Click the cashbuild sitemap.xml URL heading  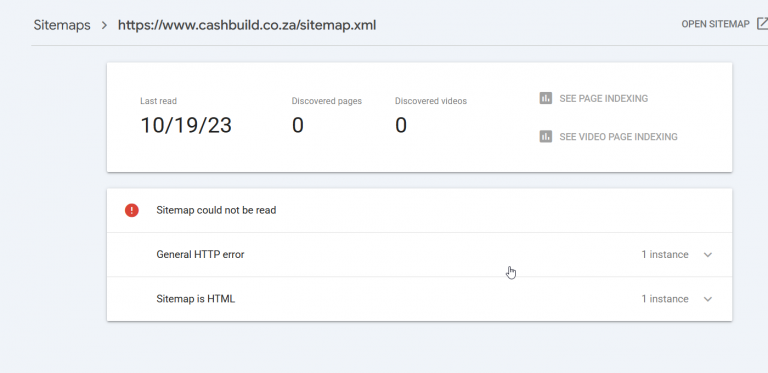[247, 25]
